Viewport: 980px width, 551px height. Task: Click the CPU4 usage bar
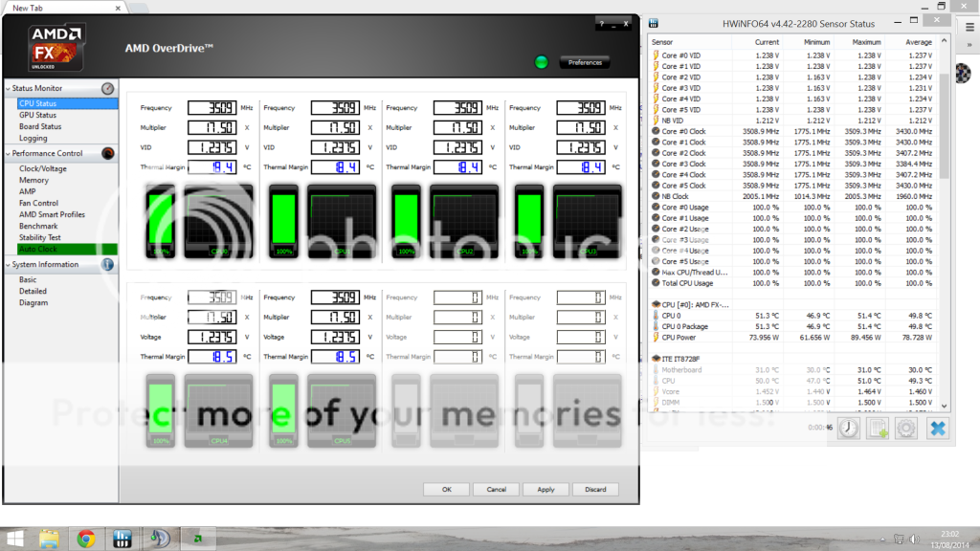(161, 411)
